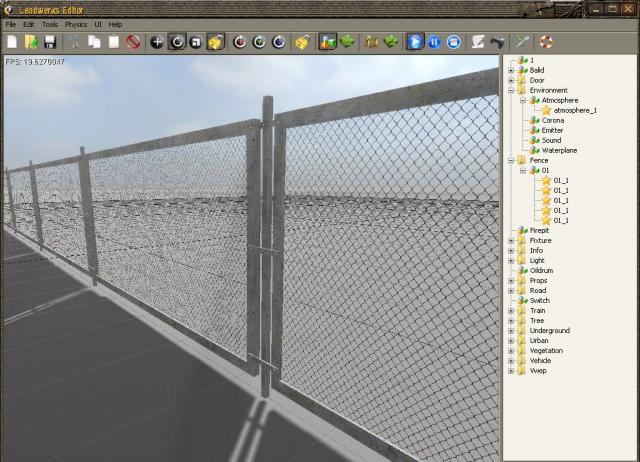Image resolution: width=640 pixels, height=462 pixels.
Task: Select the Oildrum entry in tree
Action: 541,270
